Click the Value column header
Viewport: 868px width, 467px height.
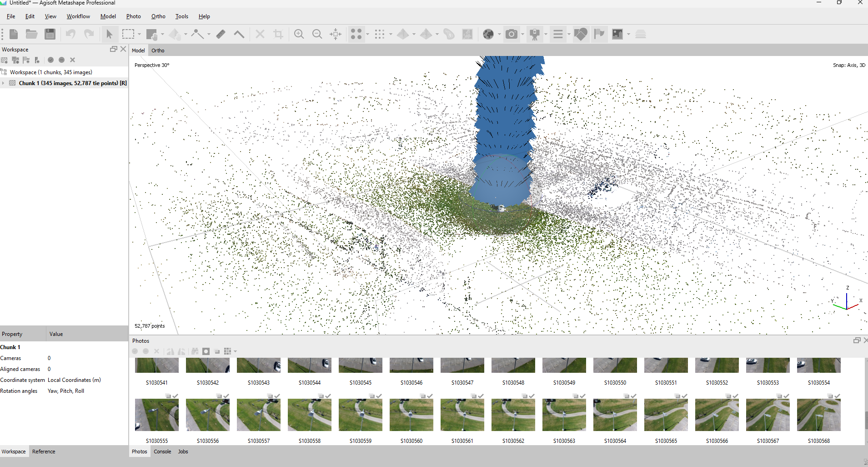[x=87, y=334]
